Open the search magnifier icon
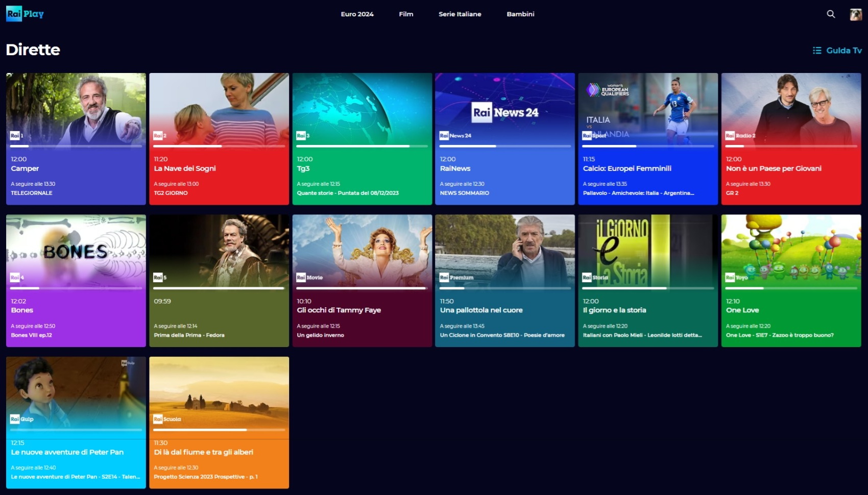 click(x=831, y=14)
